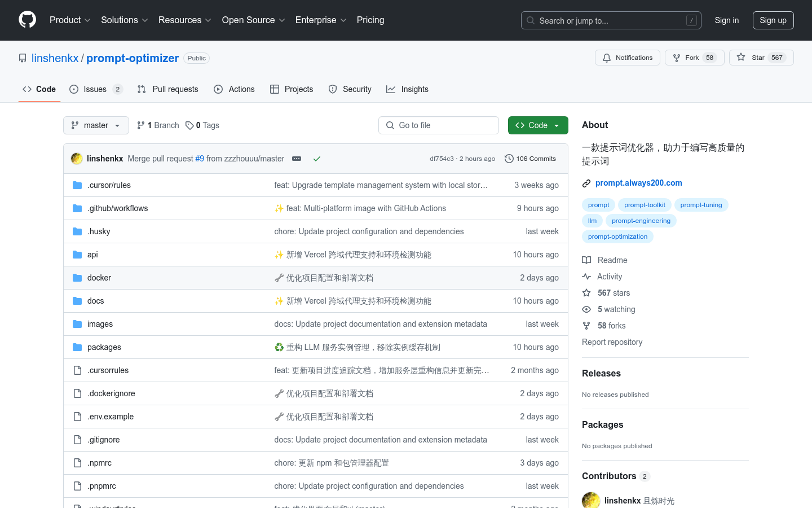Screen dimensions: 812x508
Task: Open the api folder
Action: tap(92, 255)
